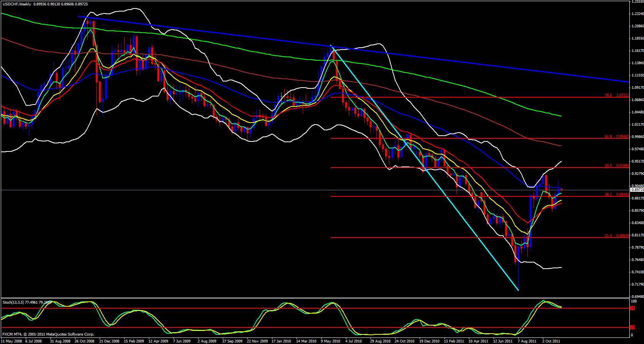Click the 19 Dec 2010 date label
This screenshot has width=644, height=344.
pos(429,341)
